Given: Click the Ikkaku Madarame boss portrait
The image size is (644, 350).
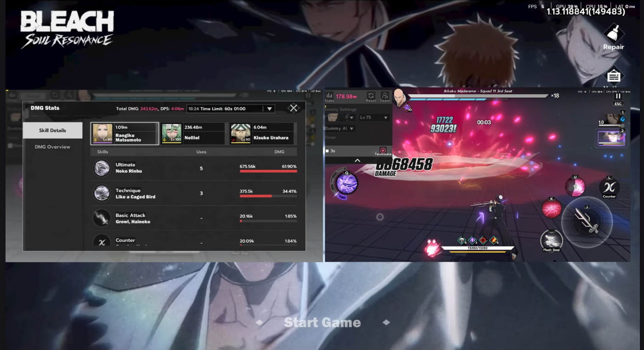Looking at the screenshot, I should [400, 98].
